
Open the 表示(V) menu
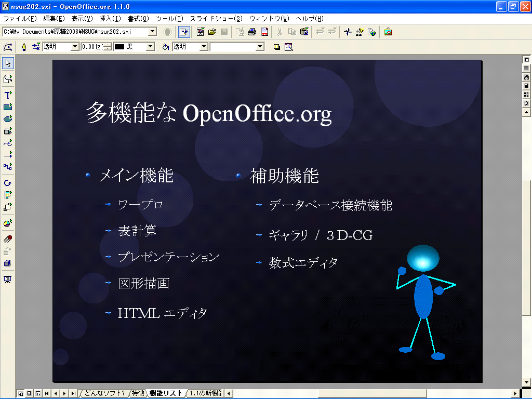pos(82,19)
